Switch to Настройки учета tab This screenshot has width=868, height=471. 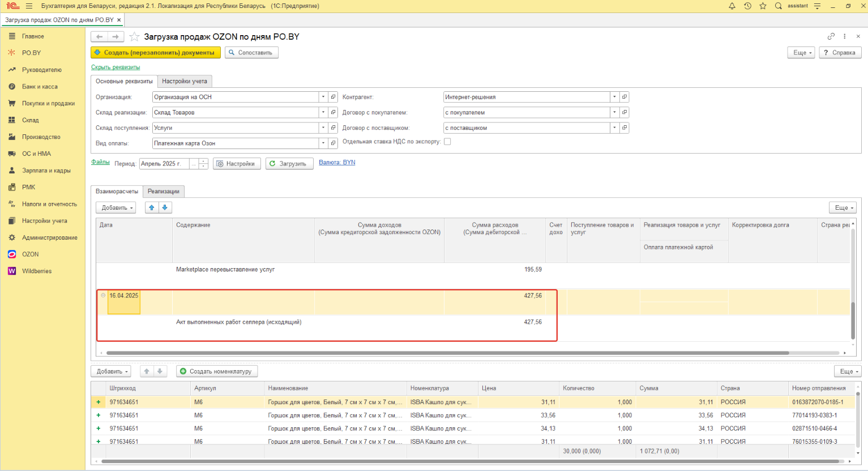[185, 81]
